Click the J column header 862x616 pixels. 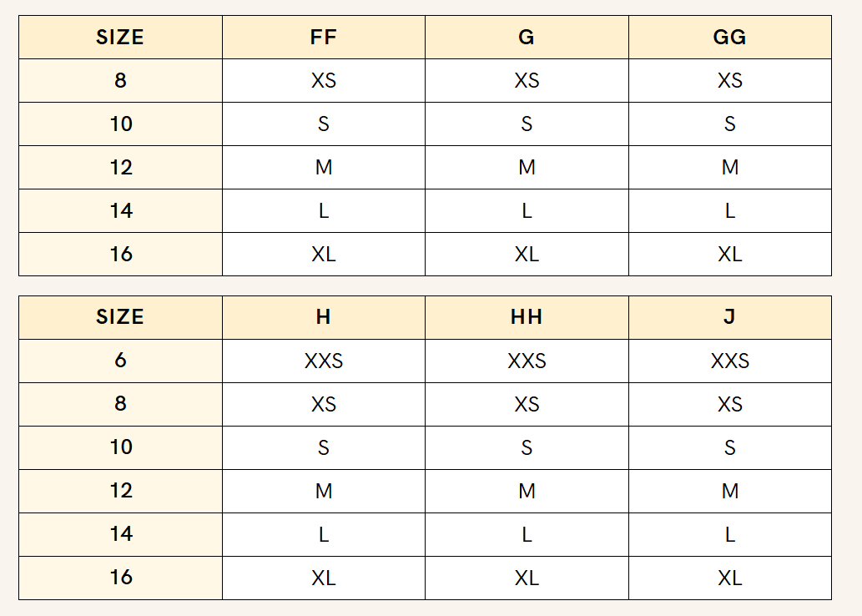click(729, 317)
